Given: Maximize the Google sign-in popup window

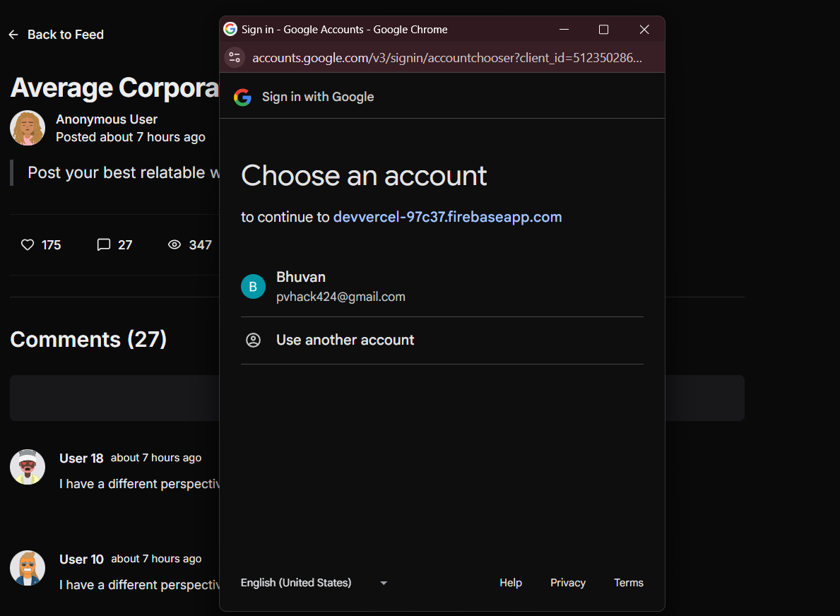Looking at the screenshot, I should (x=604, y=30).
